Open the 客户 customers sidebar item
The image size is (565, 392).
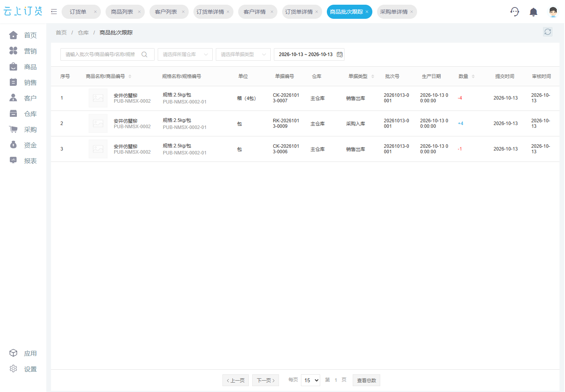23,98
